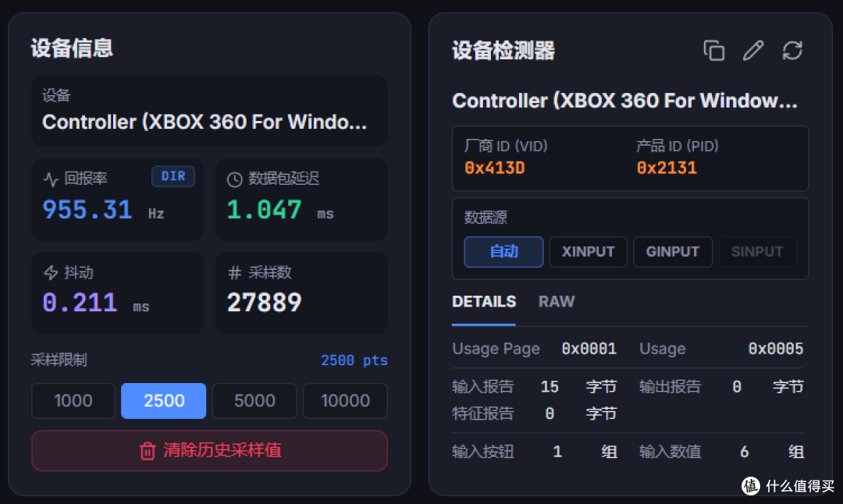Choose SINPUT data source
The height and width of the screenshot is (504, 843).
click(757, 251)
